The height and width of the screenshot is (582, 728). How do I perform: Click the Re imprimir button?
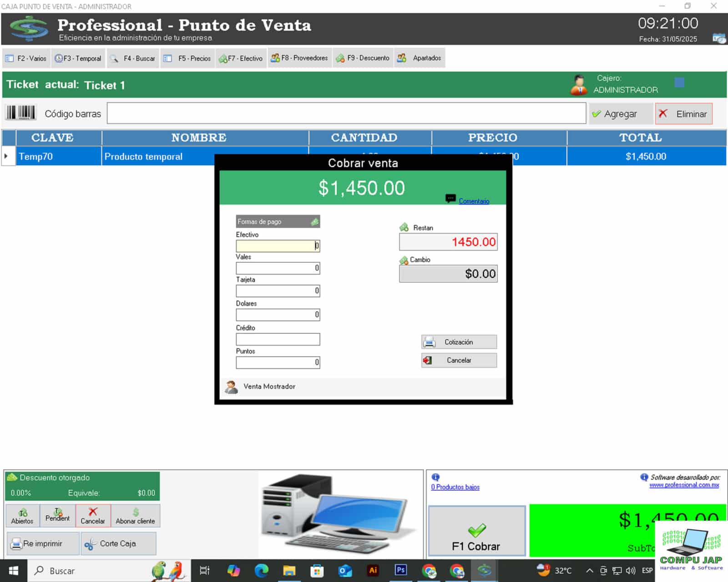tap(43, 544)
